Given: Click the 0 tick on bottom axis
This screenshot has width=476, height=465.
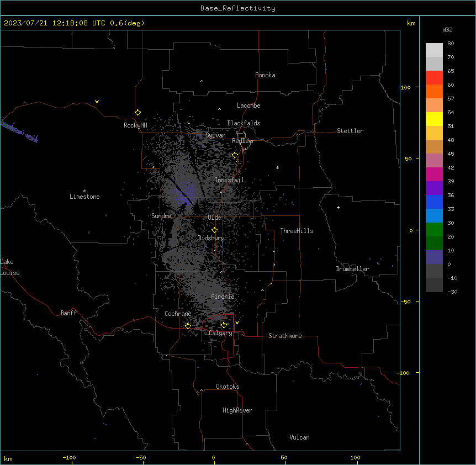Looking at the screenshot, I should (213, 457).
